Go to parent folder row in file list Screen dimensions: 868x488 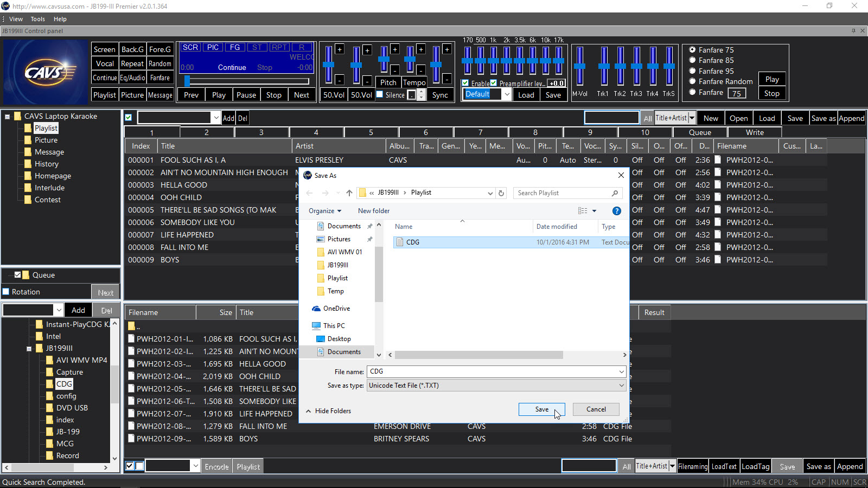pyautogui.click(x=133, y=326)
